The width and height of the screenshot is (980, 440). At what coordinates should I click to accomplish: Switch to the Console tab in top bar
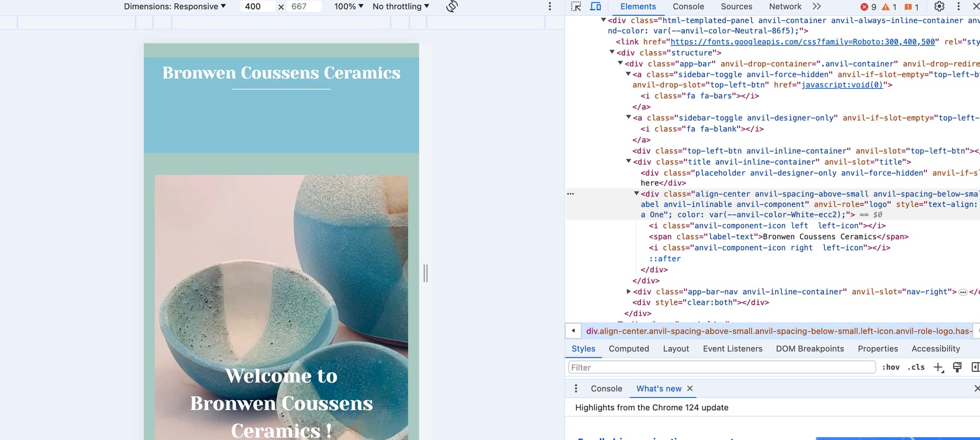pyautogui.click(x=688, y=7)
